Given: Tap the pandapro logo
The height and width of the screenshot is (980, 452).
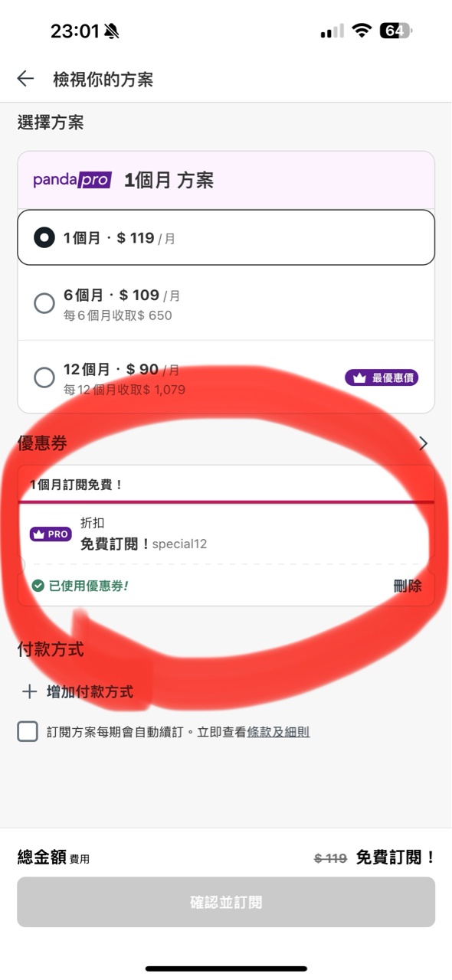Looking at the screenshot, I should 72,180.
